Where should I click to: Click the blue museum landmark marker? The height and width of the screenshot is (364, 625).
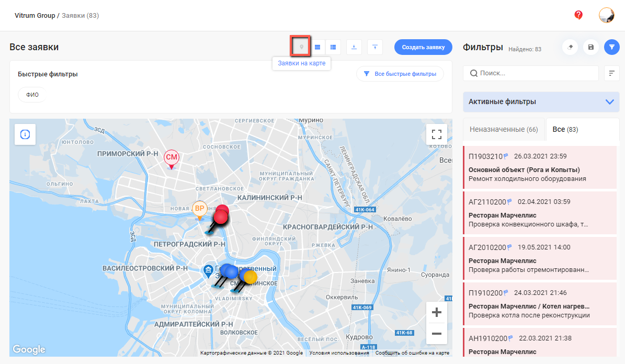coord(208,271)
